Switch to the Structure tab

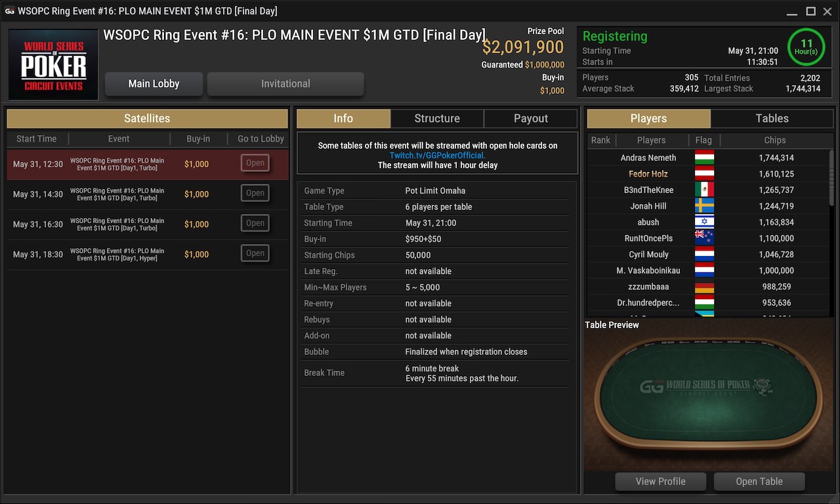click(x=437, y=119)
